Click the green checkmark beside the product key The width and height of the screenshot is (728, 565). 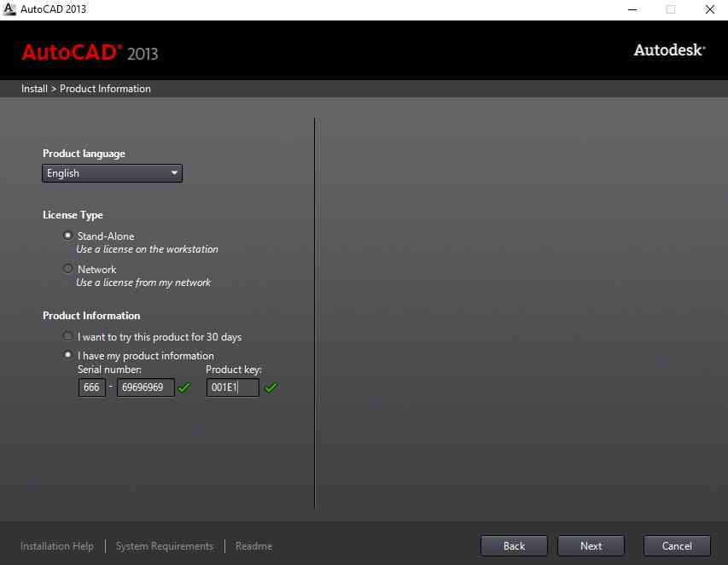(x=271, y=388)
